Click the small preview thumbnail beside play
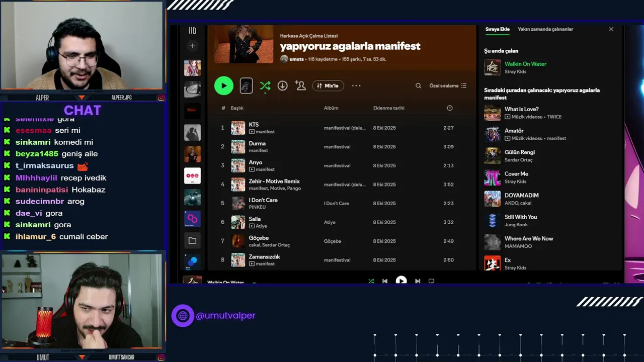644x362 pixels. [x=246, y=85]
